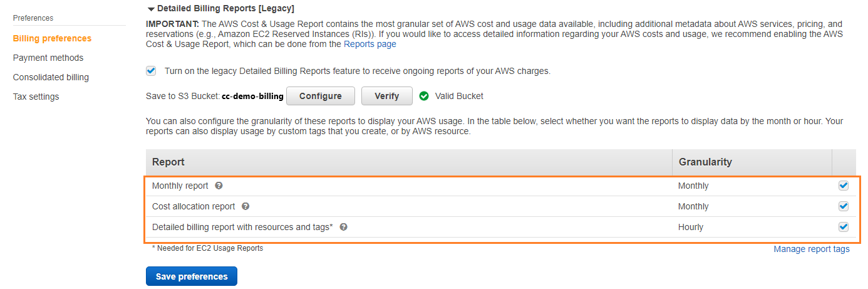This screenshot has width=868, height=289.
Task: Click the green Valid Bucket checkmark icon
Action: [424, 96]
